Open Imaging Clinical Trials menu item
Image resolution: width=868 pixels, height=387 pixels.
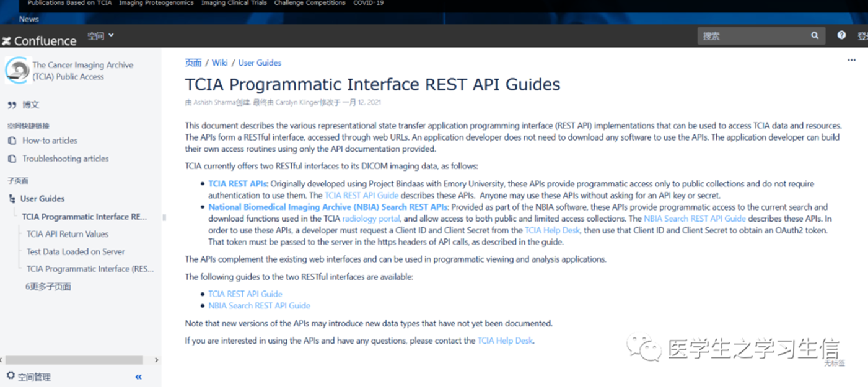pyautogui.click(x=235, y=3)
